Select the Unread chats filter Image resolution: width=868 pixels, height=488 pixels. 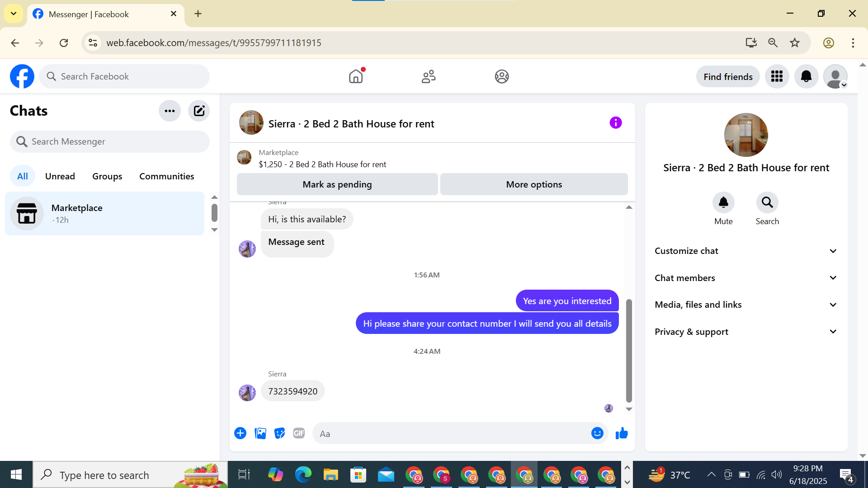(x=60, y=176)
